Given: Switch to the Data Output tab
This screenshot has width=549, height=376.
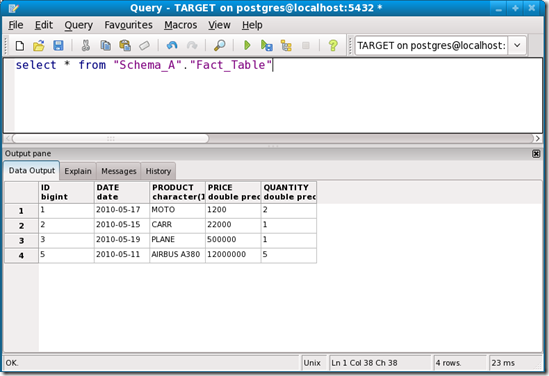Looking at the screenshot, I should 32,170.
